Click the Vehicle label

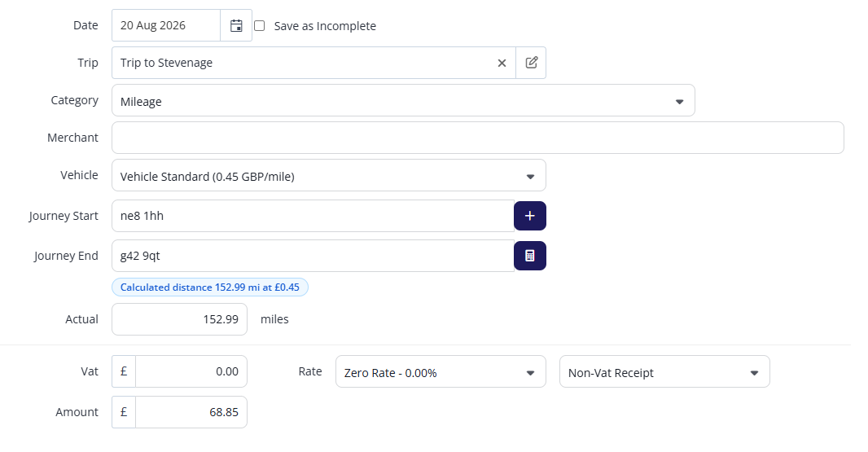(x=79, y=175)
